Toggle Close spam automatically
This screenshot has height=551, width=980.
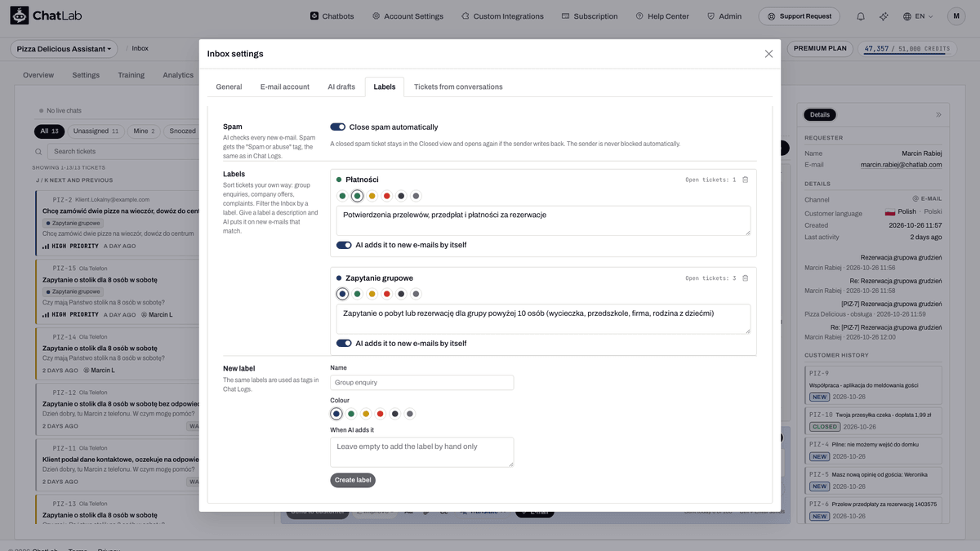337,127
